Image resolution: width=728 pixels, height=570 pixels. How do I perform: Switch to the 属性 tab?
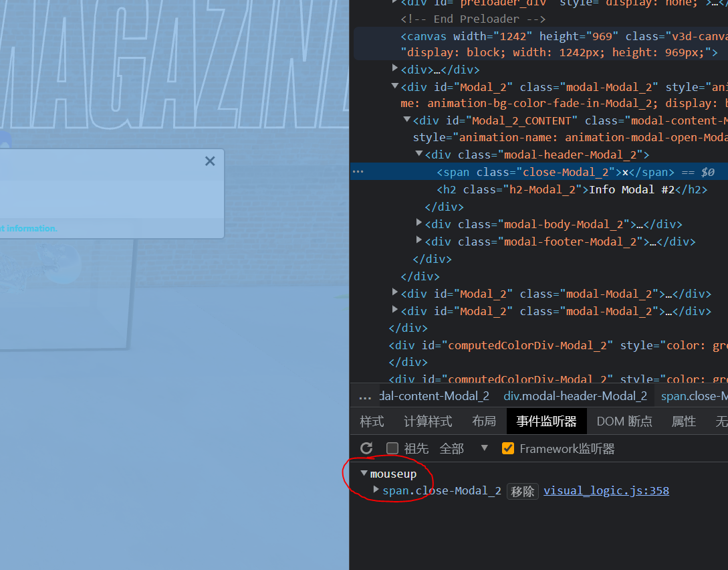(683, 421)
